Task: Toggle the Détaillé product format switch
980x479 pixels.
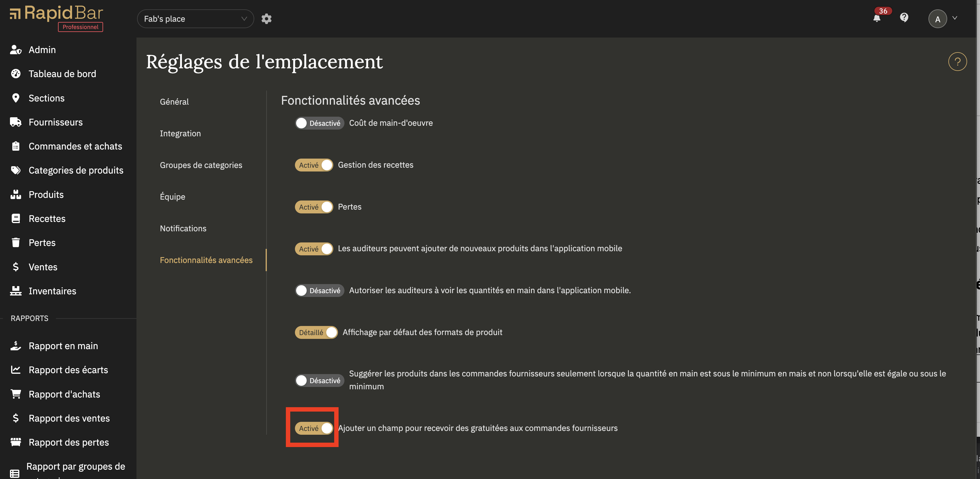Action: pyautogui.click(x=316, y=332)
